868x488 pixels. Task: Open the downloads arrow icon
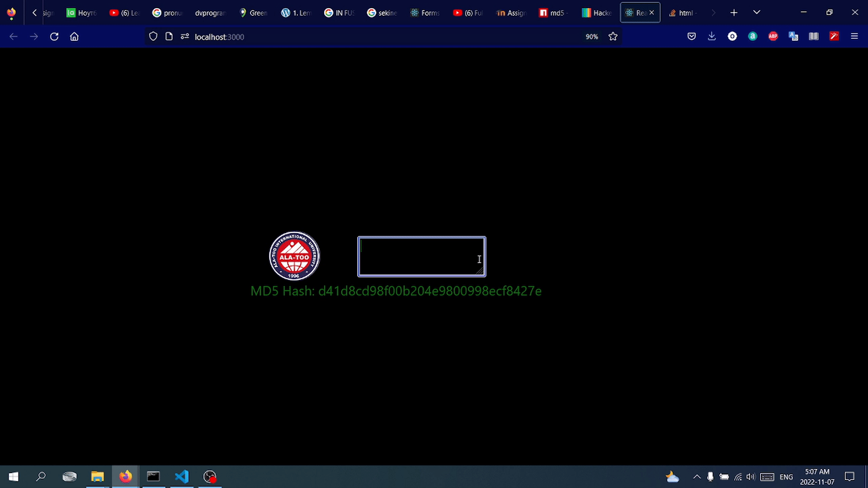[712, 37]
